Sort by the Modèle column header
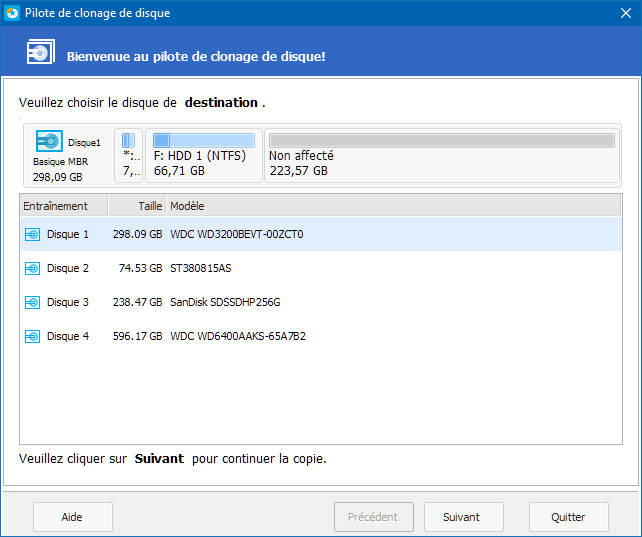The image size is (642, 537). 394,205
